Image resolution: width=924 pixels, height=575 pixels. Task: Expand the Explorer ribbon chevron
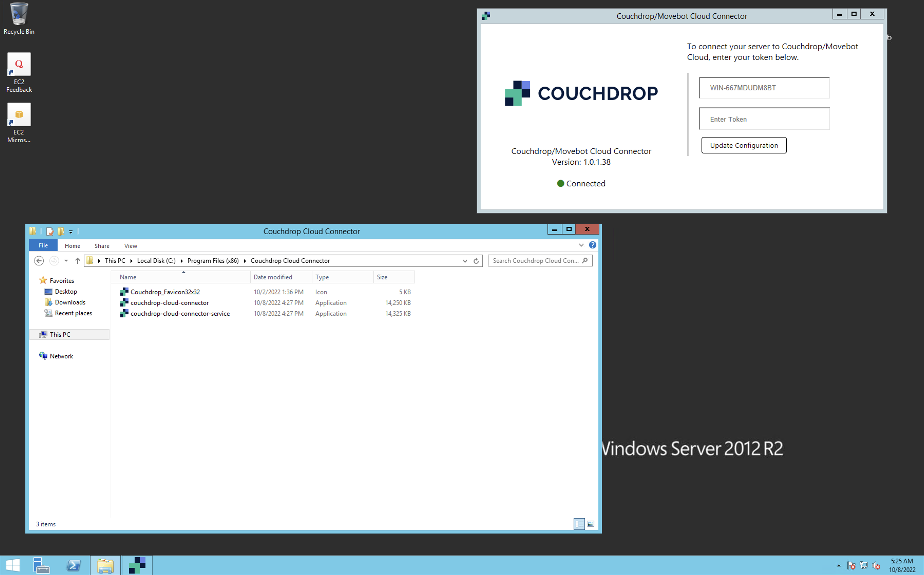click(581, 245)
